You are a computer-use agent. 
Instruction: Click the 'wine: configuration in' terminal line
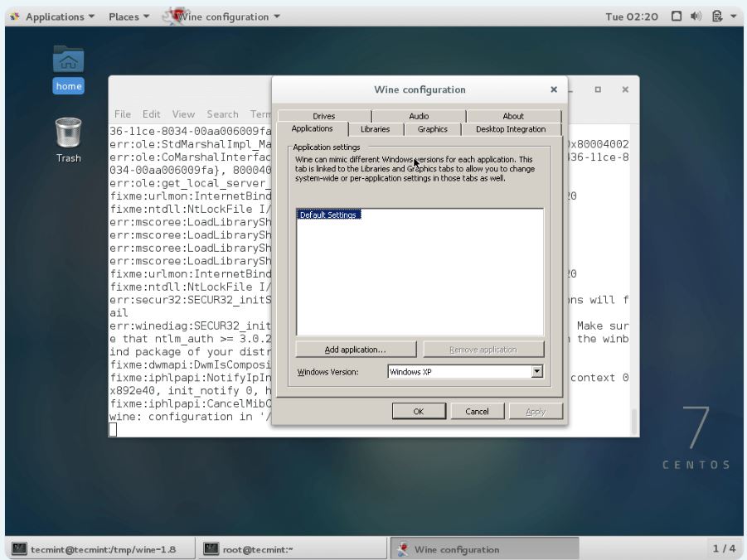191,417
